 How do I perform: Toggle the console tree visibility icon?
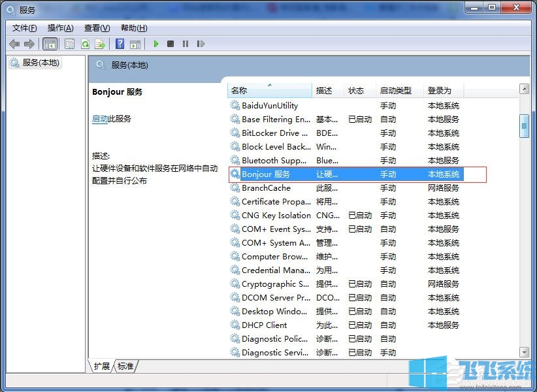[50, 44]
